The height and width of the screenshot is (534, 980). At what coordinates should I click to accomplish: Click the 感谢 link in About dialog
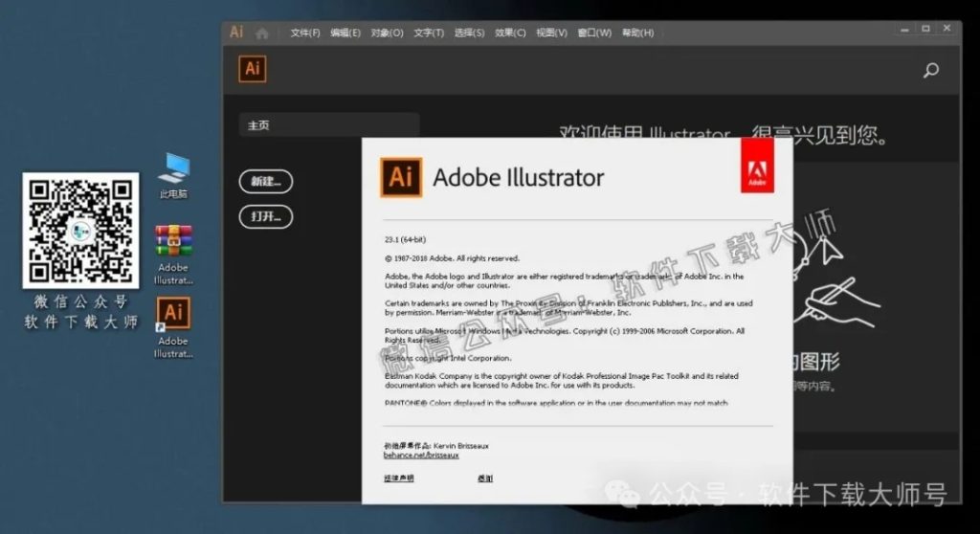[x=485, y=478]
